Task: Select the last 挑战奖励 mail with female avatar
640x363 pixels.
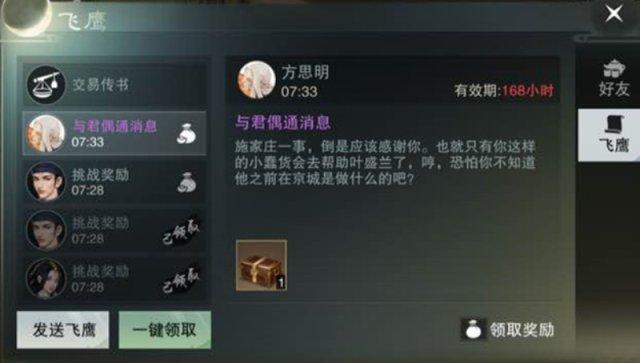Action: coord(115,279)
